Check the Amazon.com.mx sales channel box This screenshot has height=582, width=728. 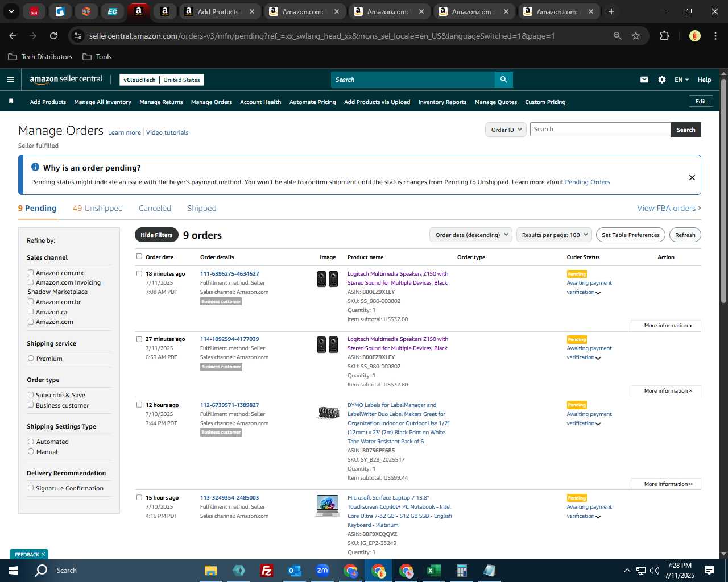31,272
